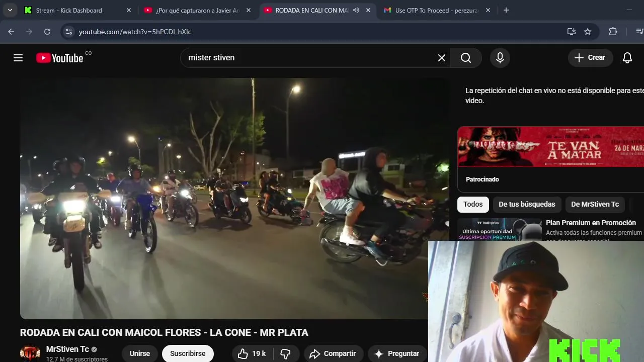The width and height of the screenshot is (644, 362).
Task: Click the video title RODADA EN CALI
Action: click(164, 332)
